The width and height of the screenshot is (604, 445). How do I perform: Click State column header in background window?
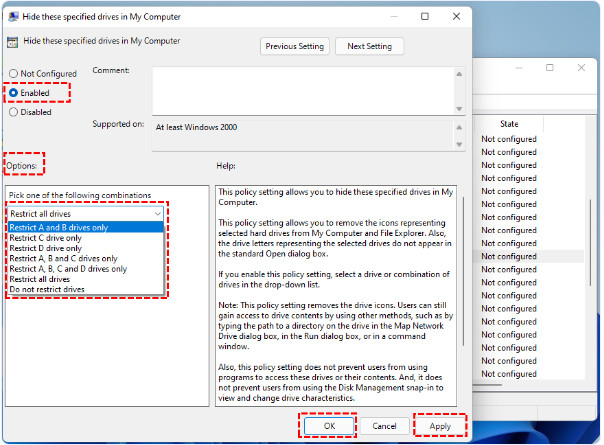509,124
